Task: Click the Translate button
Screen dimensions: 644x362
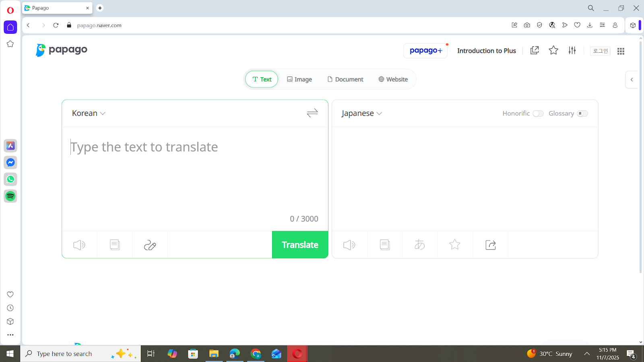Action: [300, 245]
